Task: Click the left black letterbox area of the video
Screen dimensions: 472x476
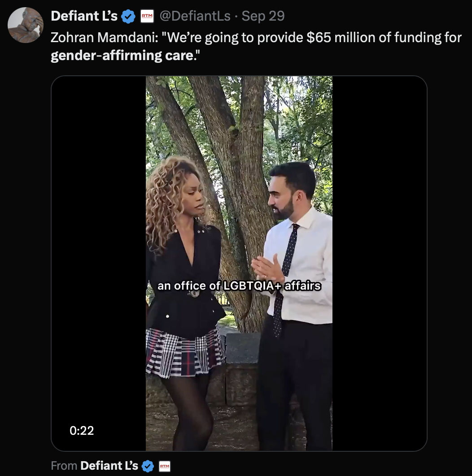Action: coord(99,224)
